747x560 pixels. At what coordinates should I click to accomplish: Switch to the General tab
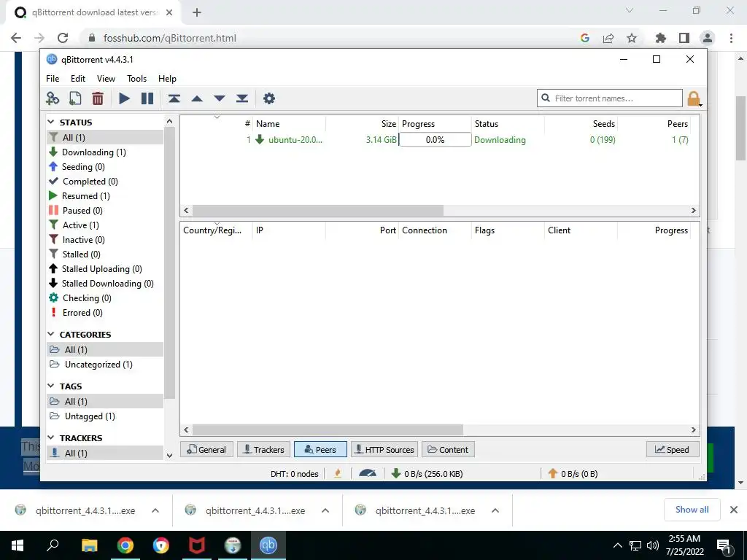click(x=206, y=449)
